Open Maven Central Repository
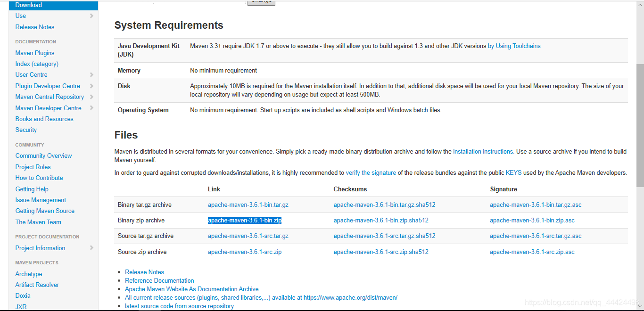 click(50, 97)
